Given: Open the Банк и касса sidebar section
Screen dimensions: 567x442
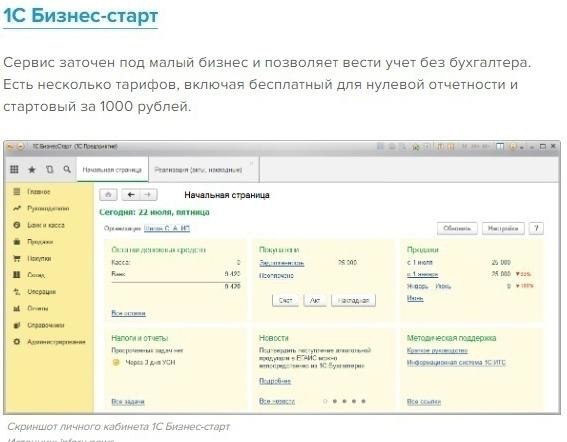Looking at the screenshot, I should click(39, 225).
